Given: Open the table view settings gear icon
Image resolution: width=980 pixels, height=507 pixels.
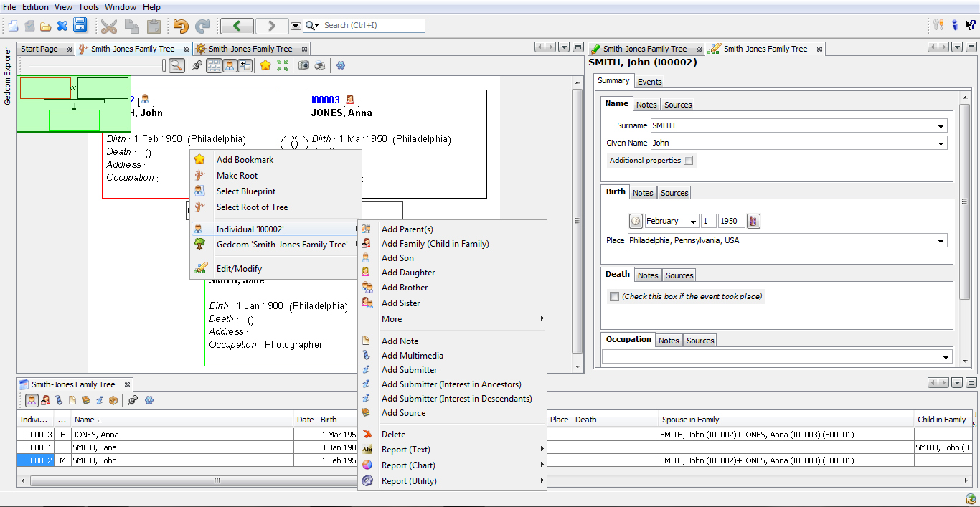Looking at the screenshot, I should (149, 400).
